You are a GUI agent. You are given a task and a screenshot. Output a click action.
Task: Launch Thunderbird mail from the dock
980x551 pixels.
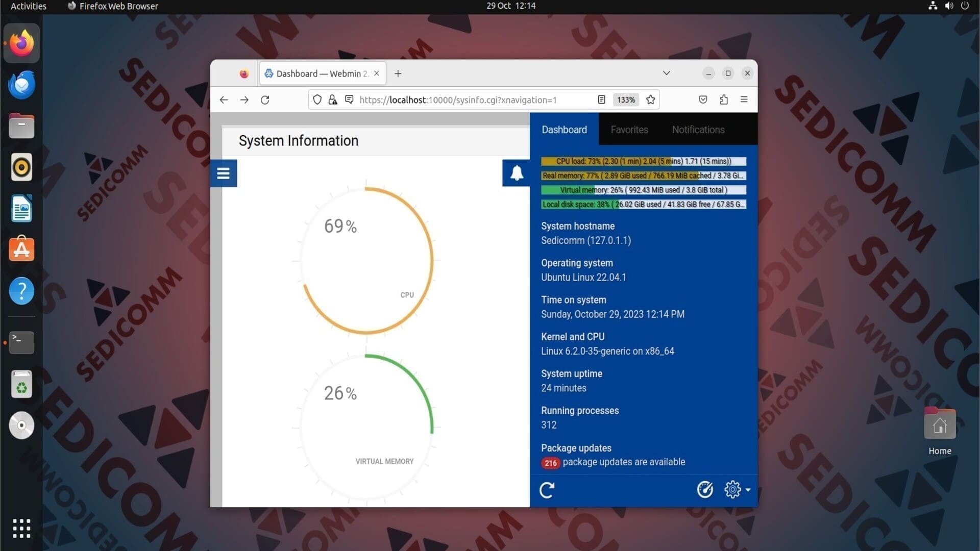click(21, 85)
